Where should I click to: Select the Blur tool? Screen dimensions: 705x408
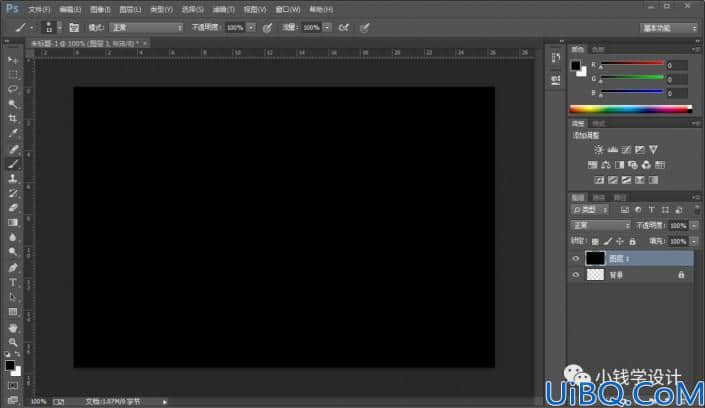[13, 237]
